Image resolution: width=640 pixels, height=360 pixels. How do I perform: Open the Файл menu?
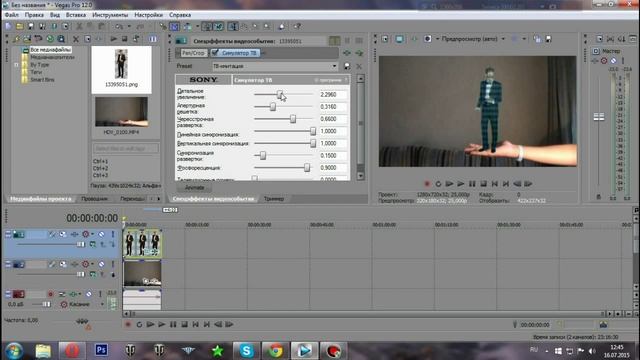11,15
